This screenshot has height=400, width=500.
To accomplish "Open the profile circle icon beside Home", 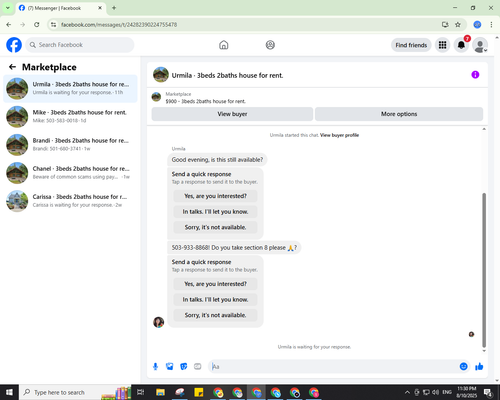I will (270, 45).
